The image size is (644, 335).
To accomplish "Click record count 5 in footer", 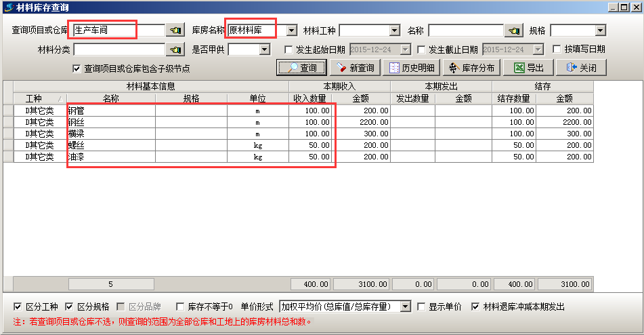I will click(x=111, y=284).
